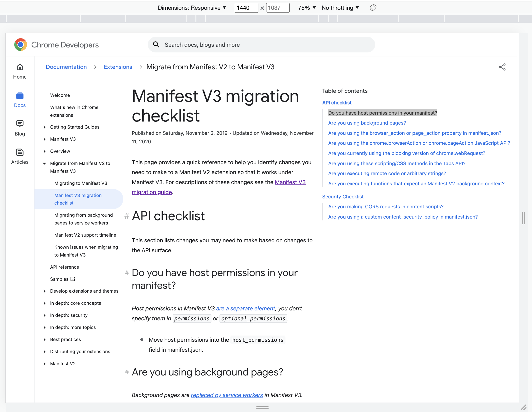The width and height of the screenshot is (532, 412).
Task: Click the external link icon beside Samples
Action: tap(73, 279)
